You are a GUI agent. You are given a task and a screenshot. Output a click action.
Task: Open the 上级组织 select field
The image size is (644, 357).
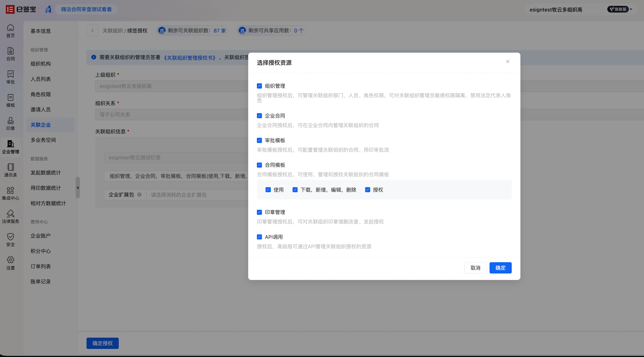tap(172, 86)
